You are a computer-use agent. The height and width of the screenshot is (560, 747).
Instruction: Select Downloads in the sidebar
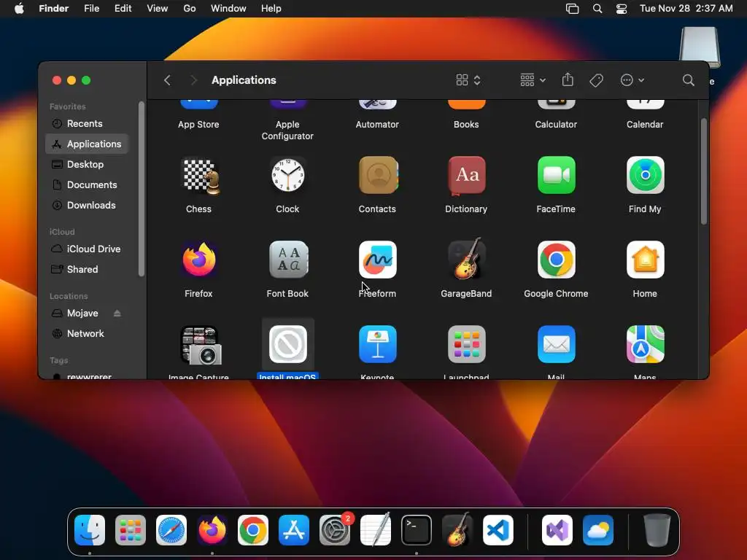(x=87, y=205)
